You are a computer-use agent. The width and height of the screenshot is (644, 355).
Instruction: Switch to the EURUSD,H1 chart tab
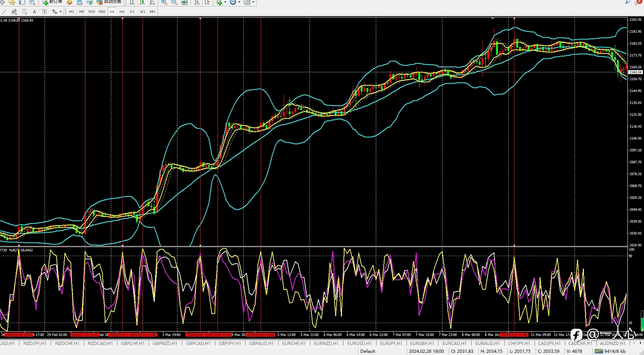pos(359,343)
